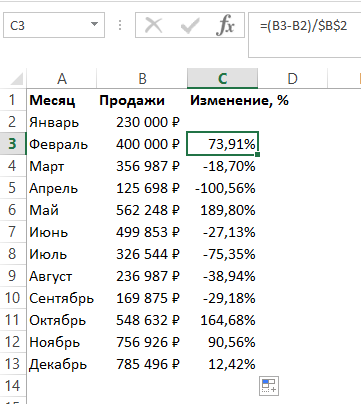The height and width of the screenshot is (404, 361).
Task: Select the column A header
Action: click(62, 79)
